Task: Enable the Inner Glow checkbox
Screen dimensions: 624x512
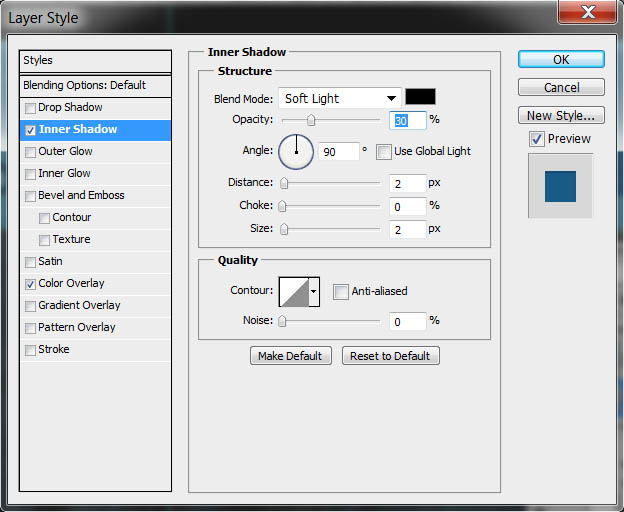Action: coord(30,174)
